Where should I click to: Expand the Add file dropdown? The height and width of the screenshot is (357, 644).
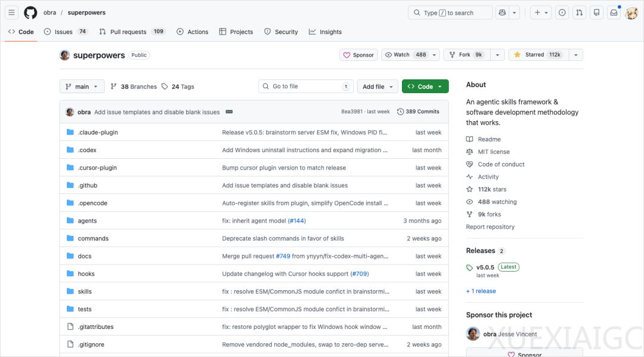(377, 87)
